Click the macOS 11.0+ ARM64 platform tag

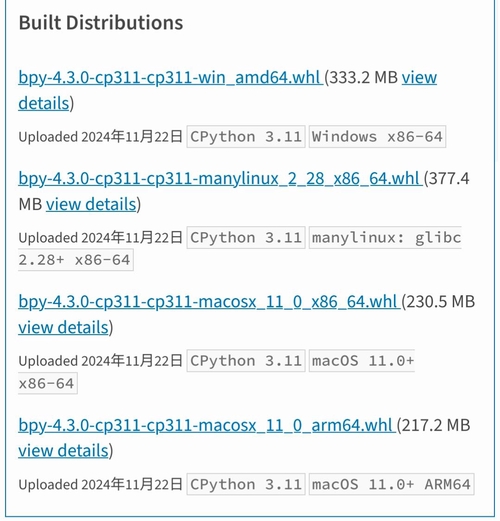point(391,484)
